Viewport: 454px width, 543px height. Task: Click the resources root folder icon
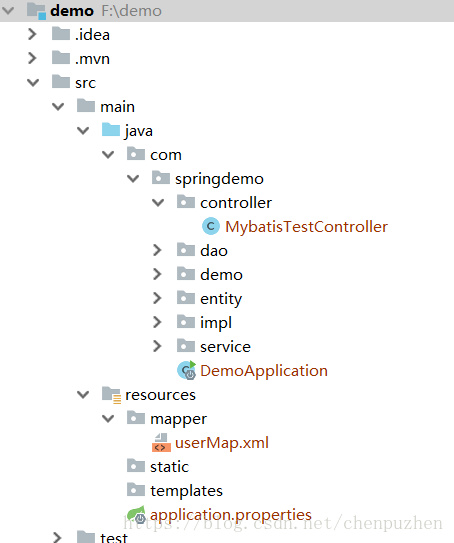pyautogui.click(x=112, y=395)
